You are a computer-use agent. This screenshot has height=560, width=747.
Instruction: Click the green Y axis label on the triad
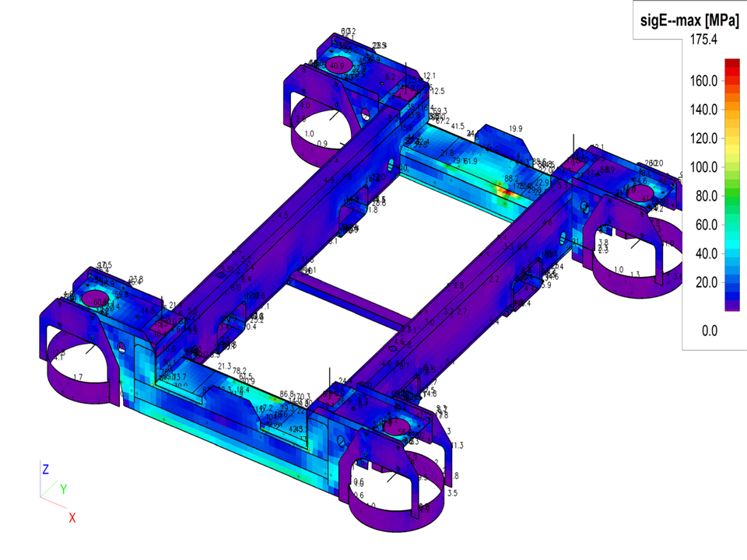[x=64, y=489]
